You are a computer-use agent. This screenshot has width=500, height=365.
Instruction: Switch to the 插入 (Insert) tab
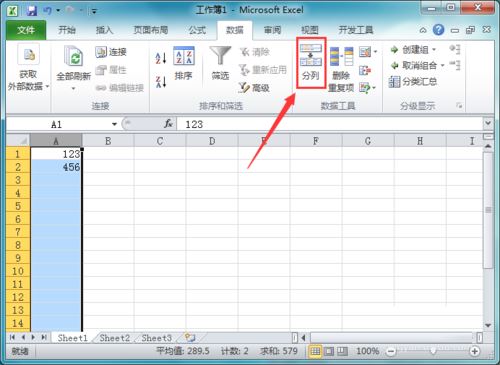(104, 30)
